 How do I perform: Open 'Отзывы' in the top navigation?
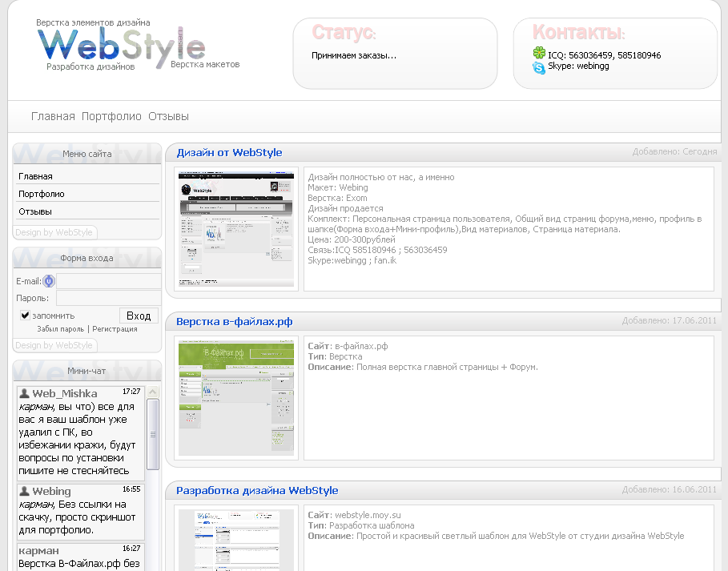(x=168, y=116)
